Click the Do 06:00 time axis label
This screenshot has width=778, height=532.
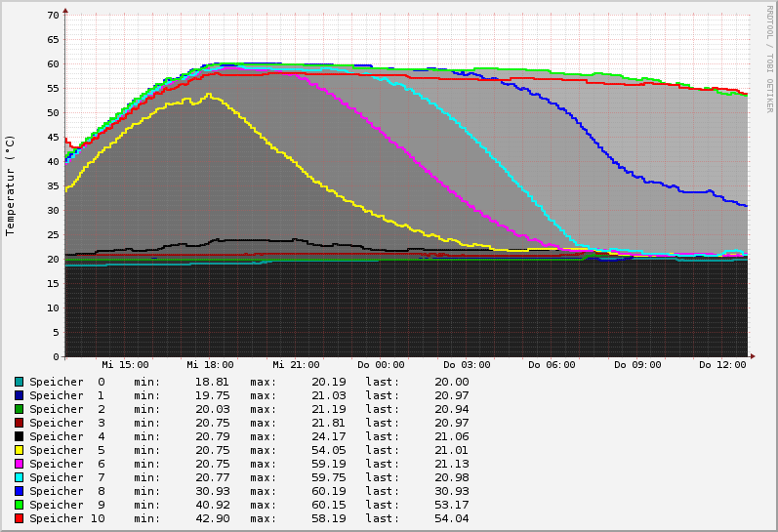[x=552, y=365]
